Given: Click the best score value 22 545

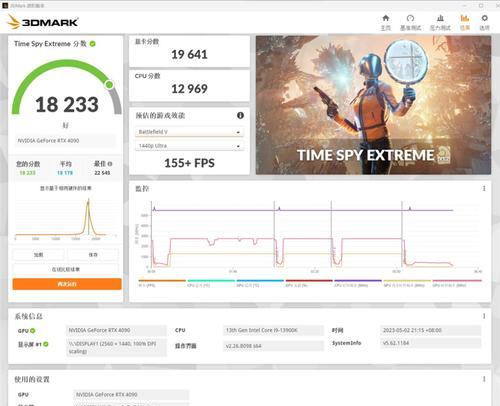Looking at the screenshot, I should pyautogui.click(x=102, y=173).
